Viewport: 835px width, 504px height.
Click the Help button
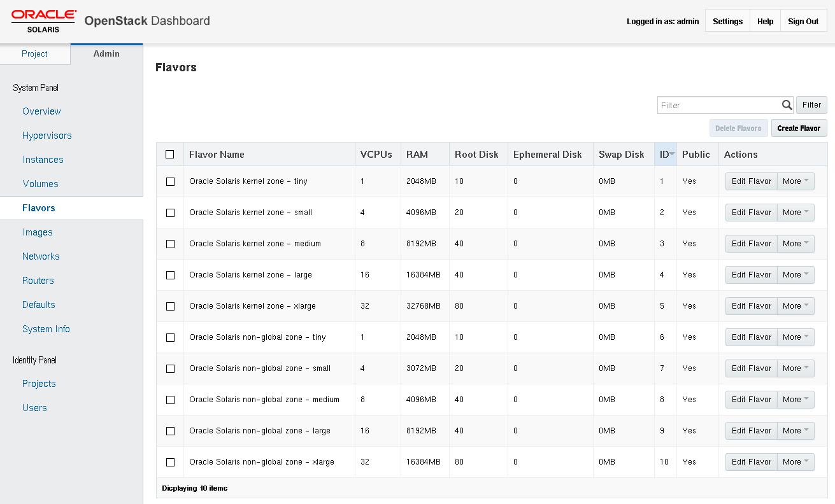tap(765, 22)
